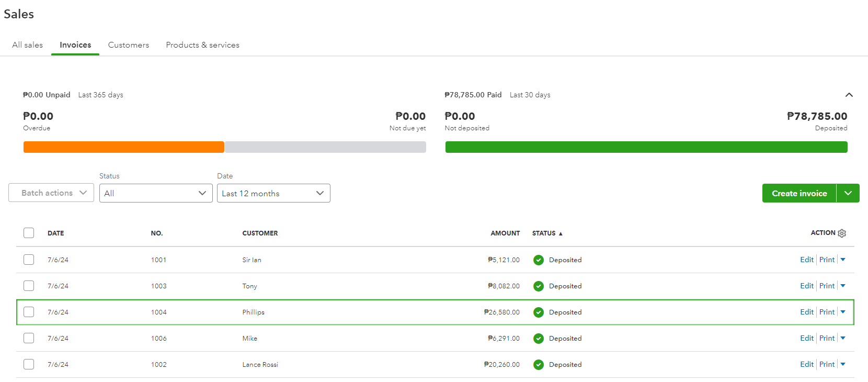Check the box for invoice 1002

(29, 364)
